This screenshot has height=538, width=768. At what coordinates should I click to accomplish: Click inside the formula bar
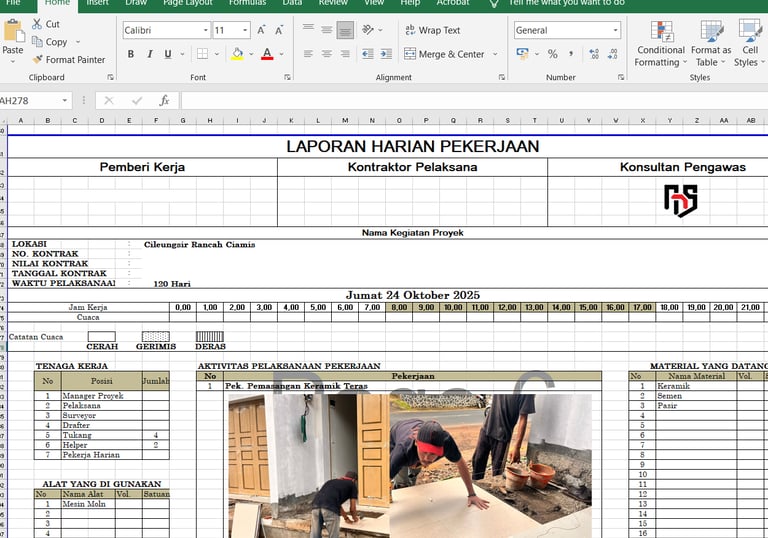474,100
